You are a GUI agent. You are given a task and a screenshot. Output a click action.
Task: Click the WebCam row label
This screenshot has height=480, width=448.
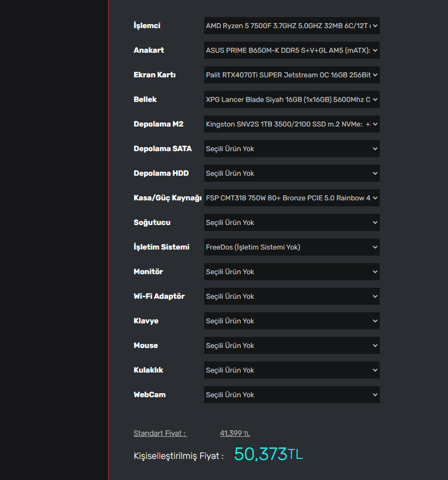point(150,395)
